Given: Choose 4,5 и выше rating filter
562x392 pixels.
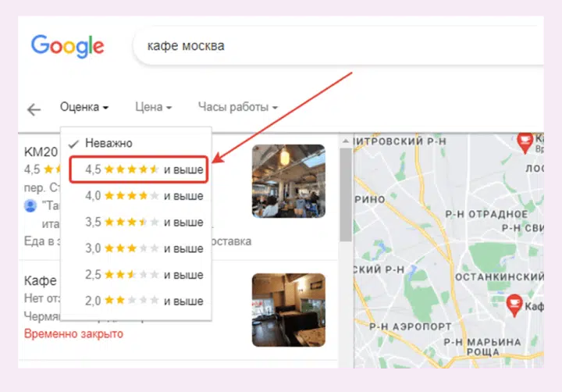Looking at the screenshot, I should pyautogui.click(x=138, y=169).
